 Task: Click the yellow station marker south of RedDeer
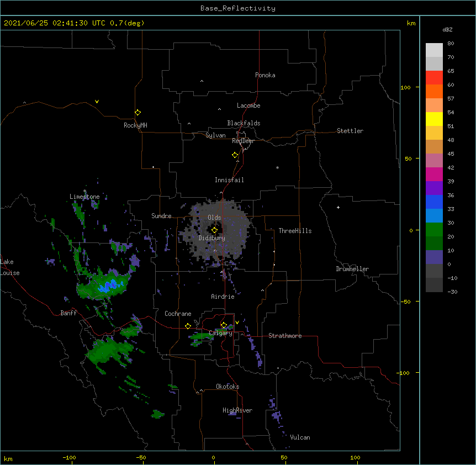coord(235,155)
